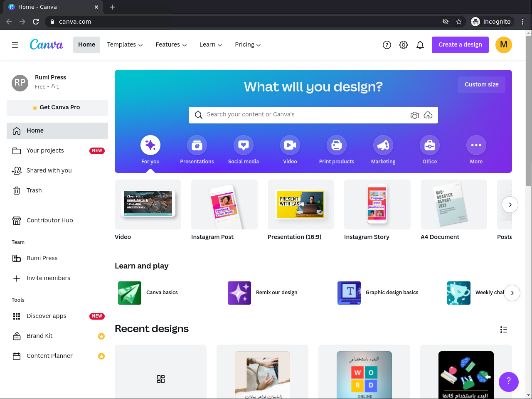Screen dimensions: 532x399
Task: Choose the A4 Document thumbnail
Action: point(454,204)
